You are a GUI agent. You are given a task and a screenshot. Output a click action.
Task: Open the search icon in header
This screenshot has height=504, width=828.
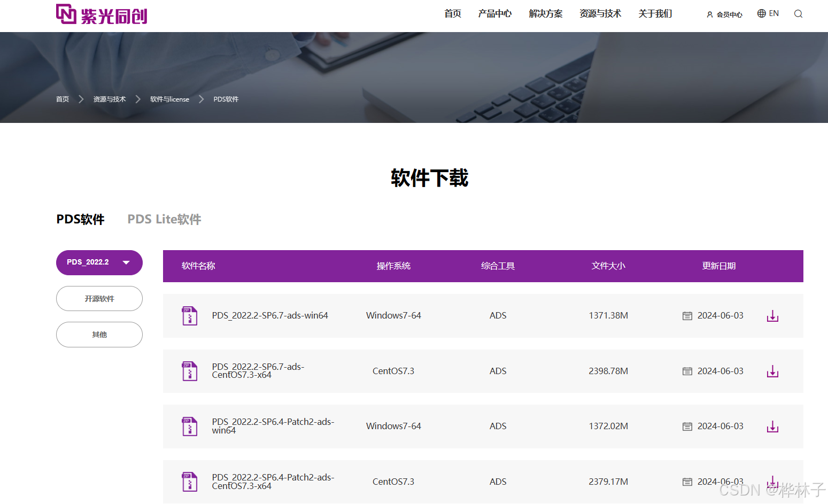pos(798,14)
